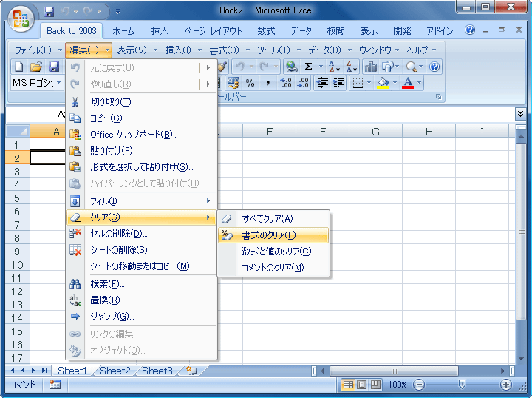Switch to 数式 ribbon tab
Image resolution: width=532 pixels, height=398 pixels.
[266, 31]
